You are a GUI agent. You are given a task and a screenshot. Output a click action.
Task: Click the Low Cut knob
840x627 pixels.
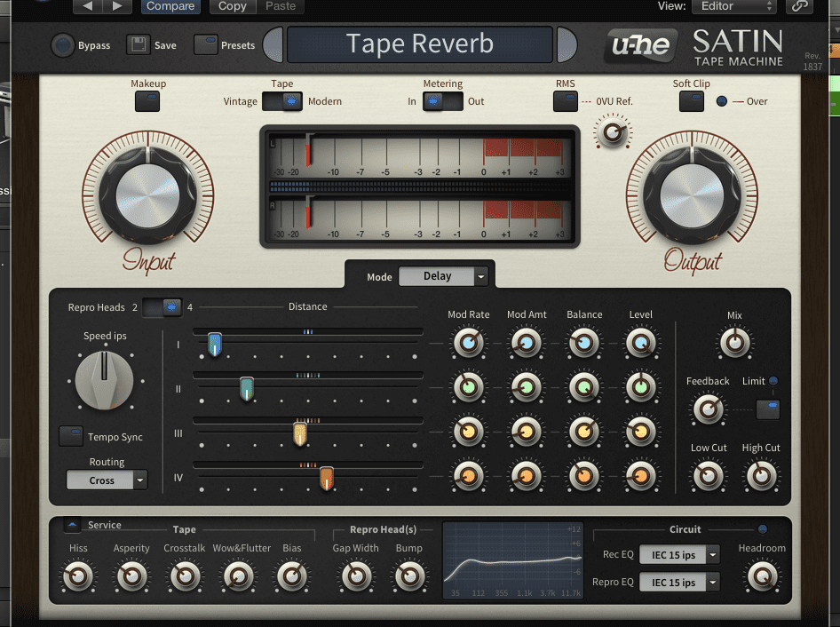point(709,476)
